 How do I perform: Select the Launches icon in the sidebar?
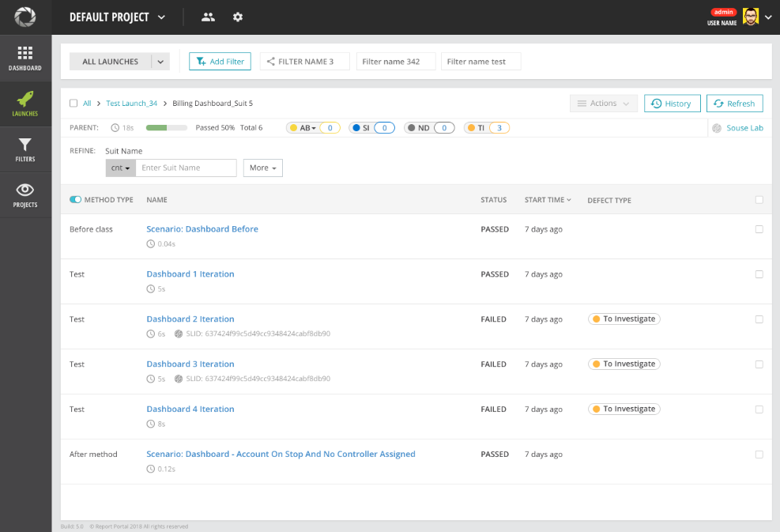pyautogui.click(x=24, y=103)
